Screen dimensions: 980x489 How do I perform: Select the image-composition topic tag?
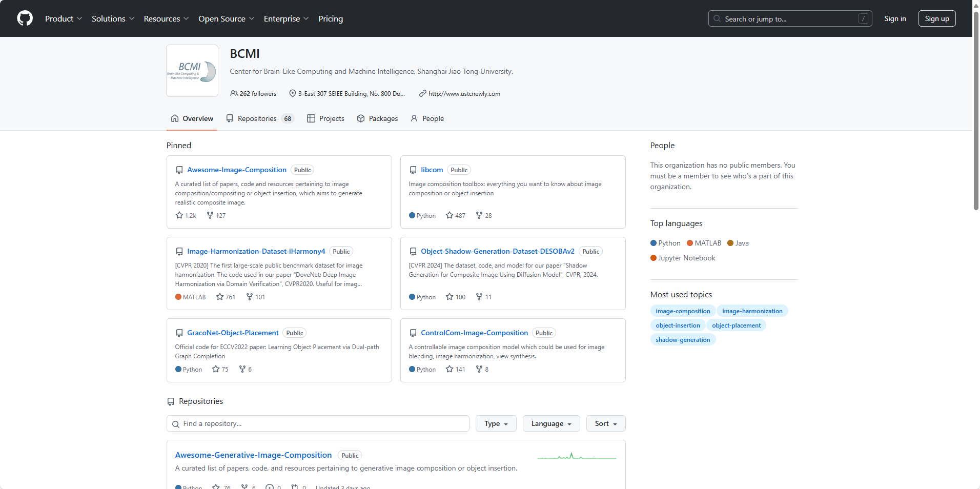click(x=683, y=311)
